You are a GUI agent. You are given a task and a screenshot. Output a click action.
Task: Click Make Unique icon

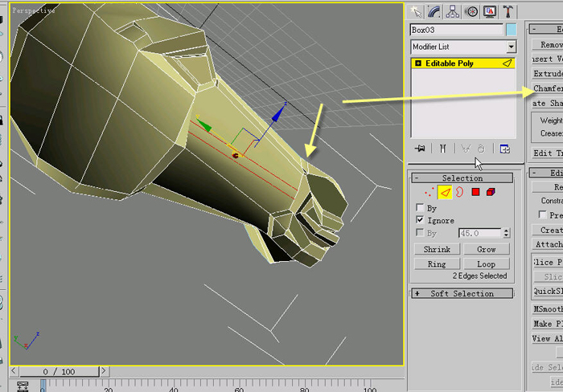[x=466, y=149]
